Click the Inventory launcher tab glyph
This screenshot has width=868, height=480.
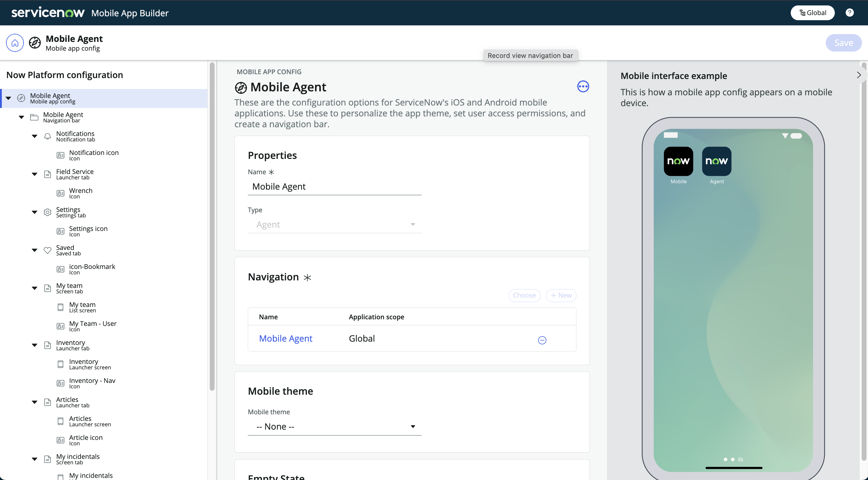[x=47, y=345]
